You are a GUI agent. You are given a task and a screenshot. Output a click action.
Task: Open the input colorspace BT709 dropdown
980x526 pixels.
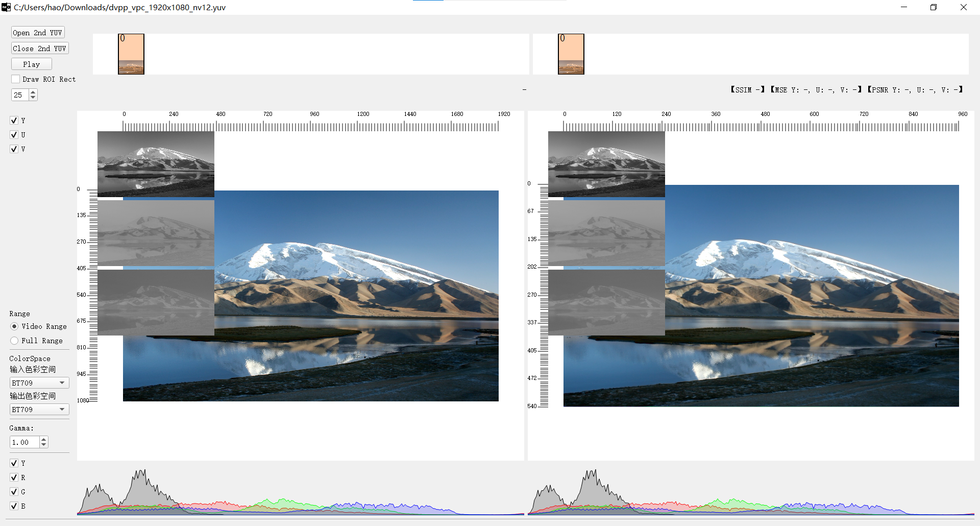[39, 383]
